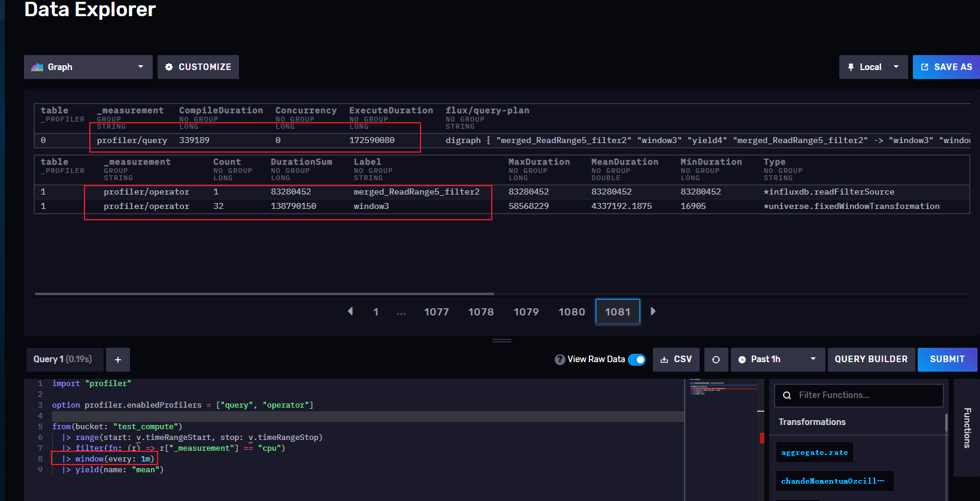Click the flux/query-plan column header
Screen dimensions: 980x501
[488, 110]
